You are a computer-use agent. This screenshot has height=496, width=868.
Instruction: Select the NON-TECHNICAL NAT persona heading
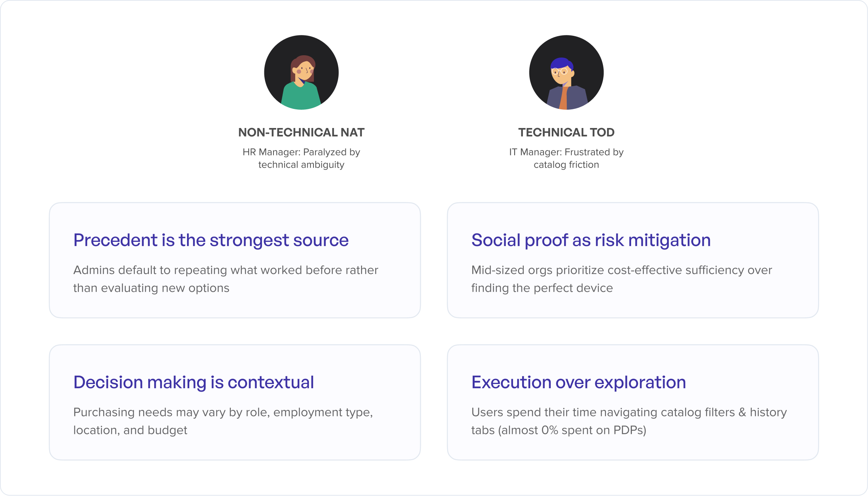(301, 132)
